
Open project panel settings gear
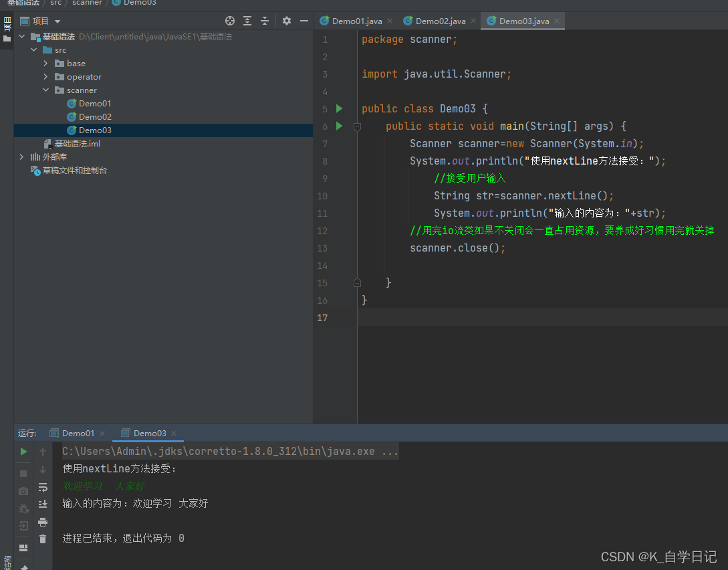coord(287,21)
